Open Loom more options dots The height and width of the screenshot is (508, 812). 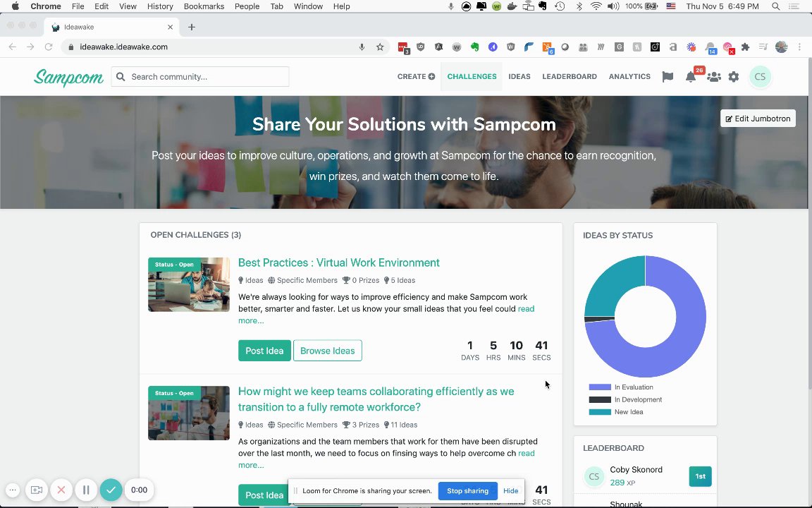point(13,490)
